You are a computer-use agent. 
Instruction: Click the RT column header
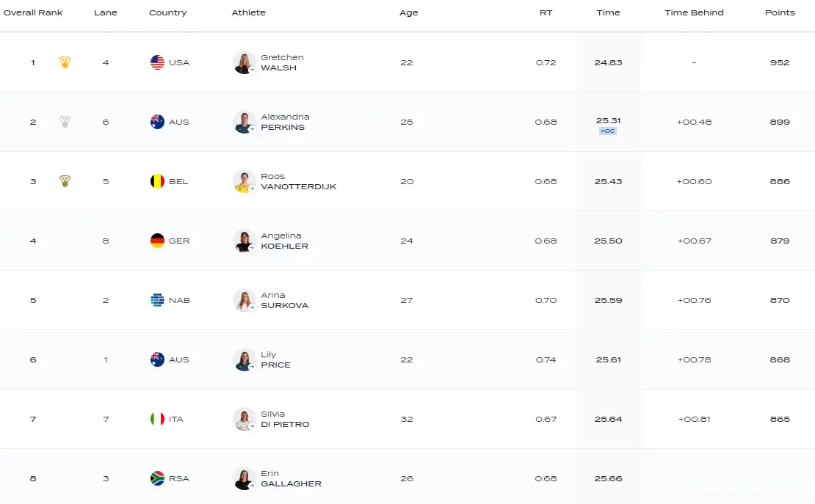[x=546, y=12]
